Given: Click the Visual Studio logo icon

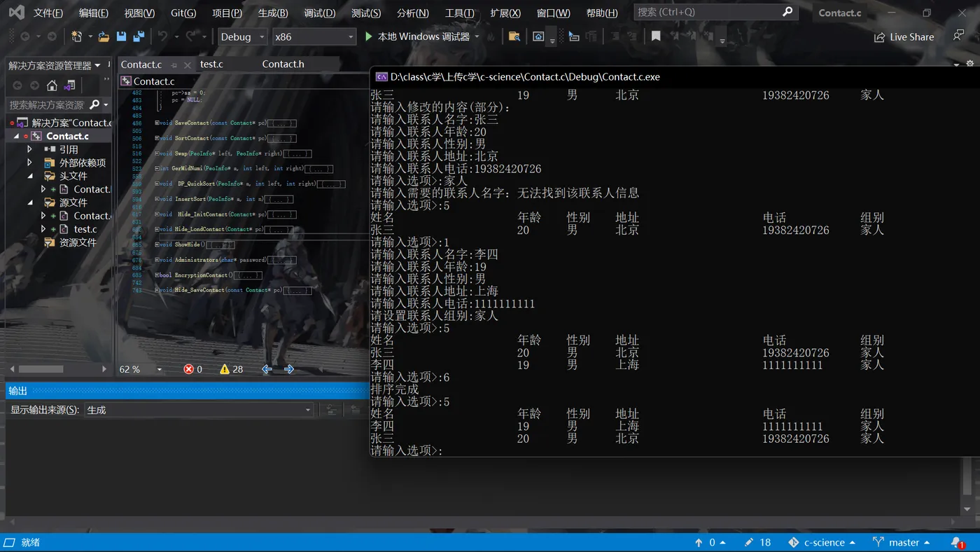Looking at the screenshot, I should click(x=16, y=13).
